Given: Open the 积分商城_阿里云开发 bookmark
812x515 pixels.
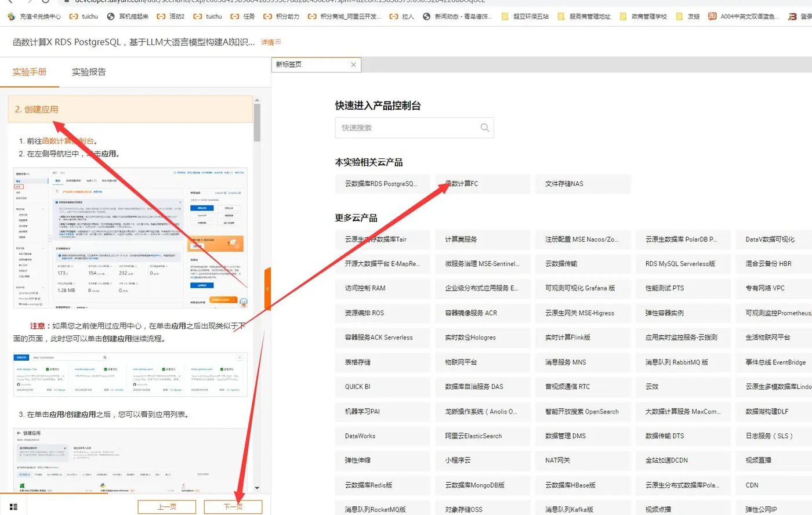Looking at the screenshot, I should pyautogui.click(x=345, y=16).
